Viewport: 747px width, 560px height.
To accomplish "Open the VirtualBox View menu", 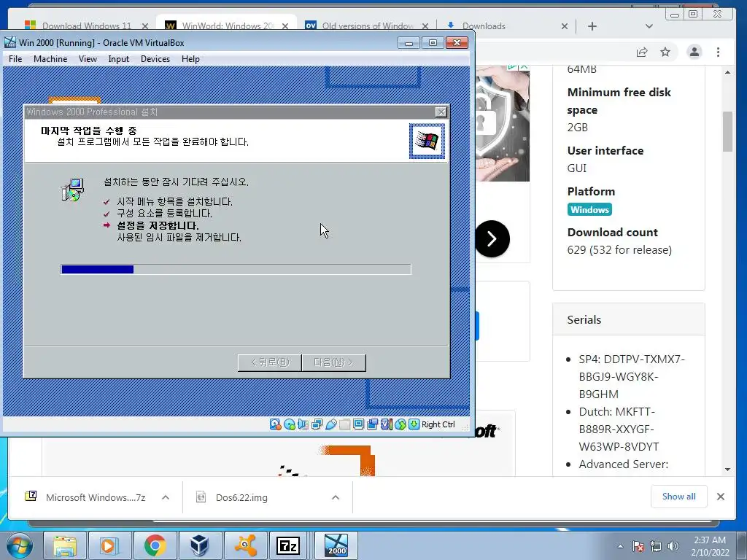I will click(88, 59).
